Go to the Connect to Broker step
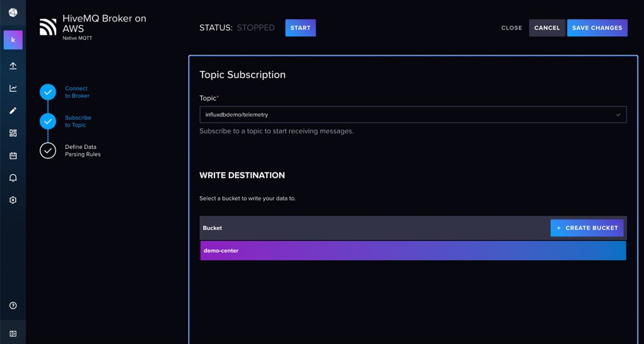The image size is (644, 344). pyautogui.click(x=77, y=92)
